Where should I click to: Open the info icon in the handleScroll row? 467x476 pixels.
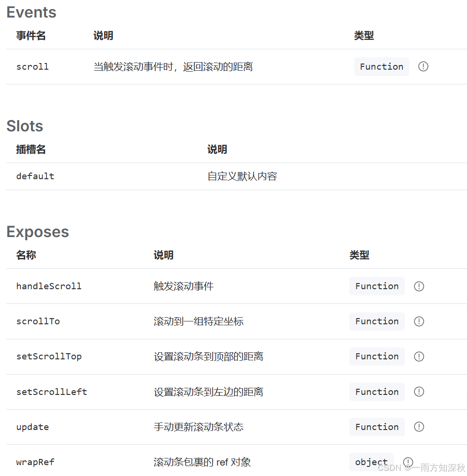pos(419,286)
